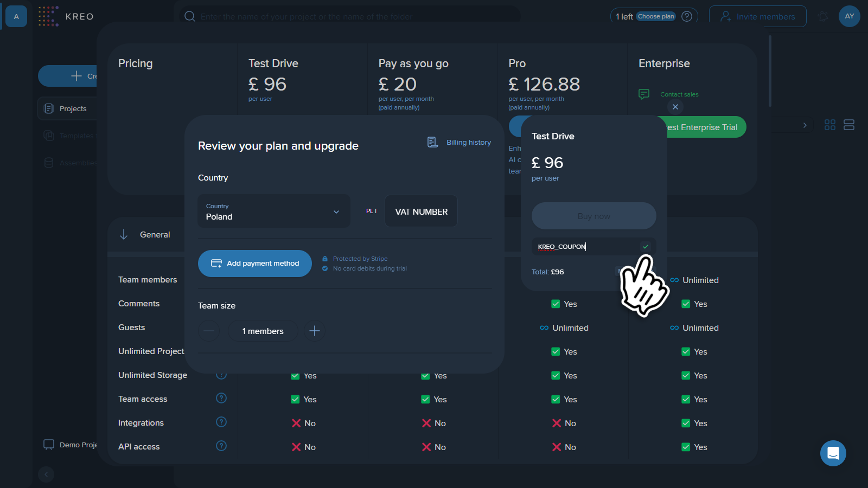This screenshot has width=868, height=488.
Task: Open the Demo Project item
Action: pyautogui.click(x=70, y=445)
